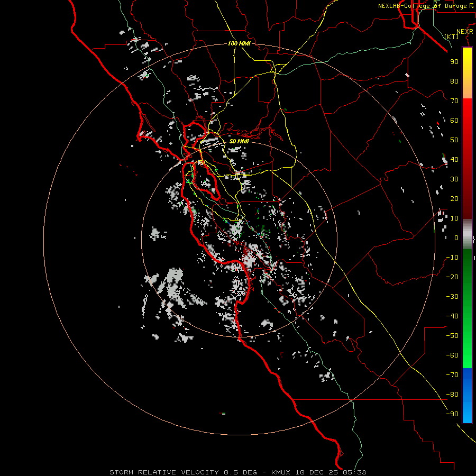Click the 10 value on the velocity scale
The width and height of the screenshot is (476, 476).
click(454, 218)
